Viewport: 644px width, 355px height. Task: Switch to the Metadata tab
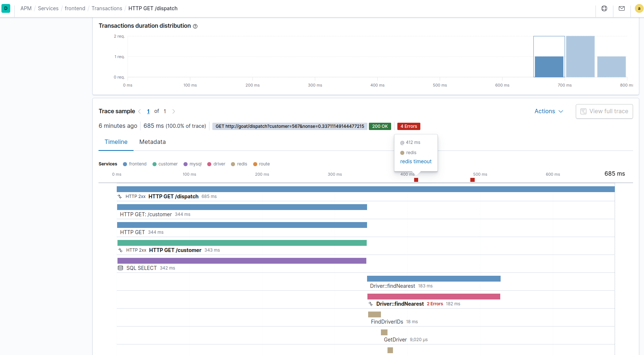click(152, 142)
